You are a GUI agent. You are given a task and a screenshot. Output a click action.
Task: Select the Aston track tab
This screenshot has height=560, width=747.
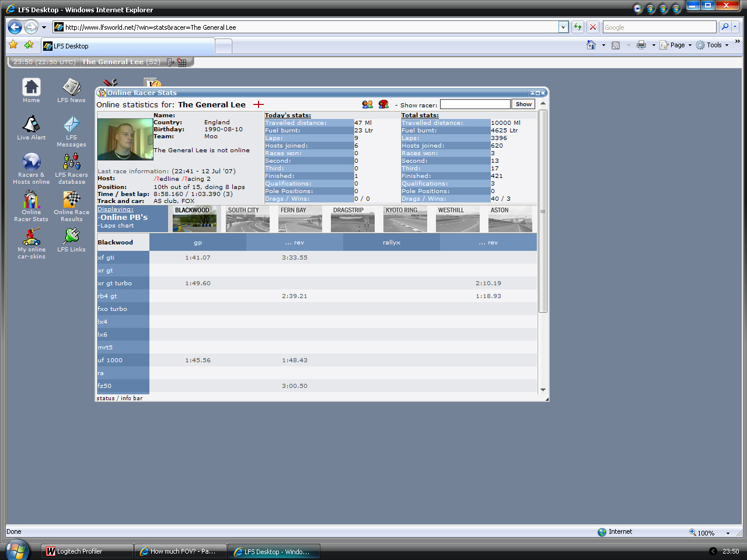pyautogui.click(x=510, y=219)
